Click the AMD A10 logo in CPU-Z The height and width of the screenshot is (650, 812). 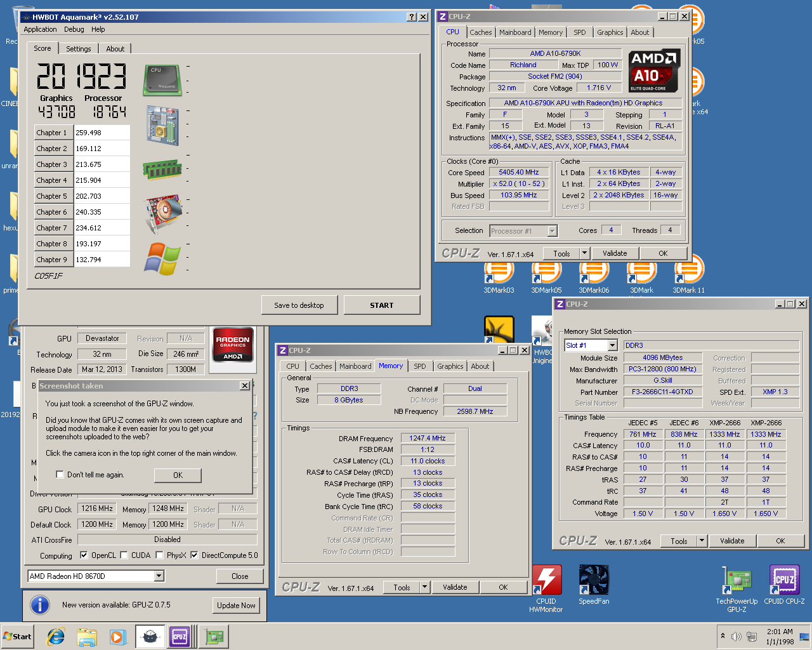[655, 70]
